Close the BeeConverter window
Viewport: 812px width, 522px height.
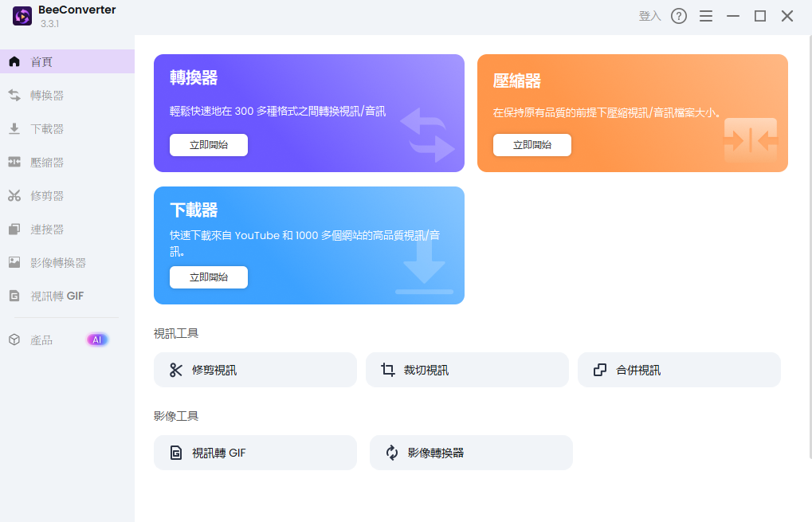pos(787,16)
